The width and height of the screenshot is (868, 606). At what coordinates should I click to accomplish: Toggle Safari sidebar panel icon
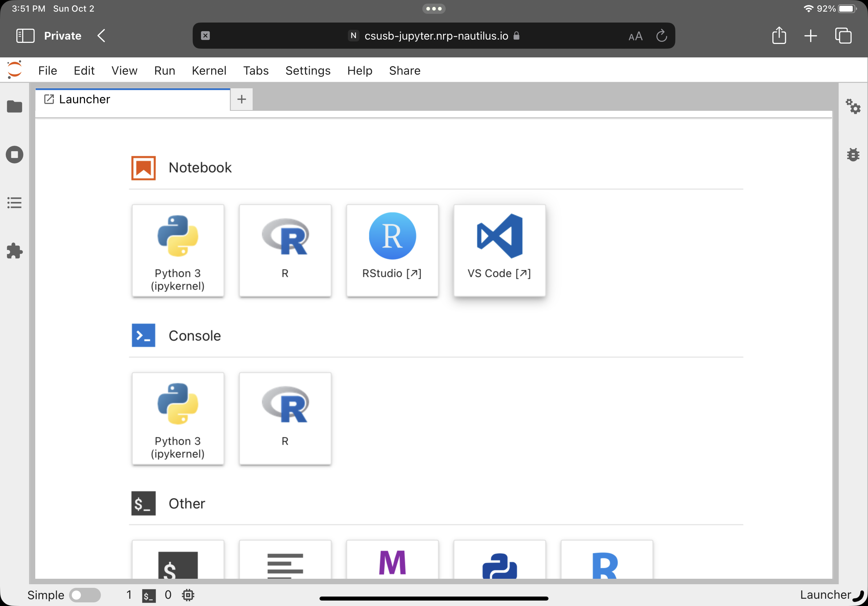click(x=25, y=36)
